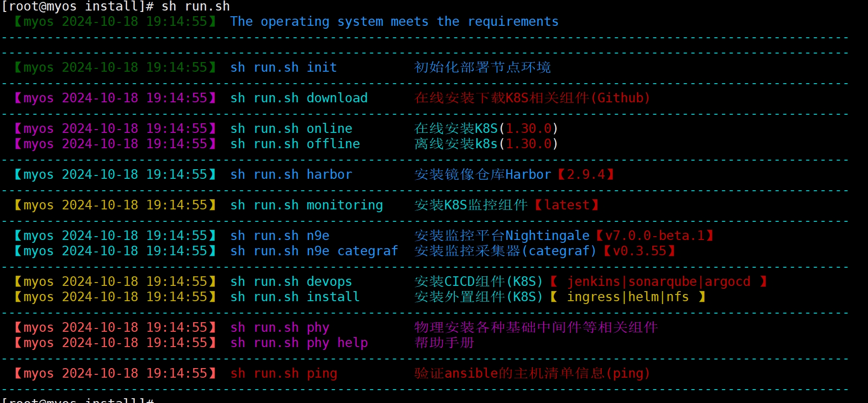Click the red timestamp on the ping row
This screenshot has height=403, width=868.
click(115, 373)
